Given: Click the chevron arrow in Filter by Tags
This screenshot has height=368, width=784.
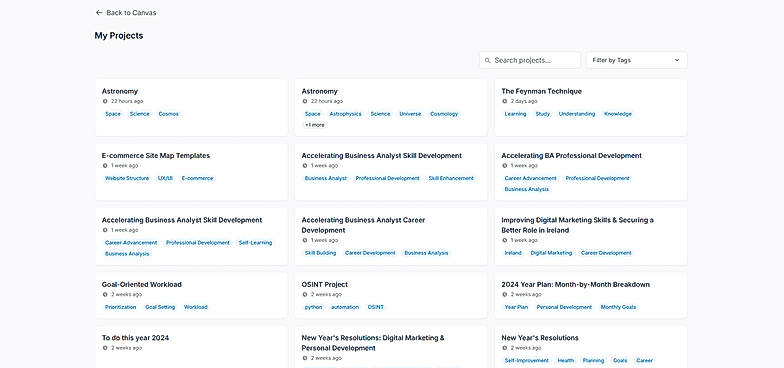Looking at the screenshot, I should coord(677,60).
